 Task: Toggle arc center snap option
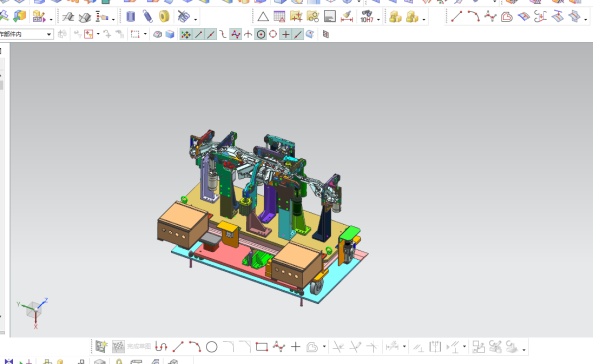tap(261, 34)
